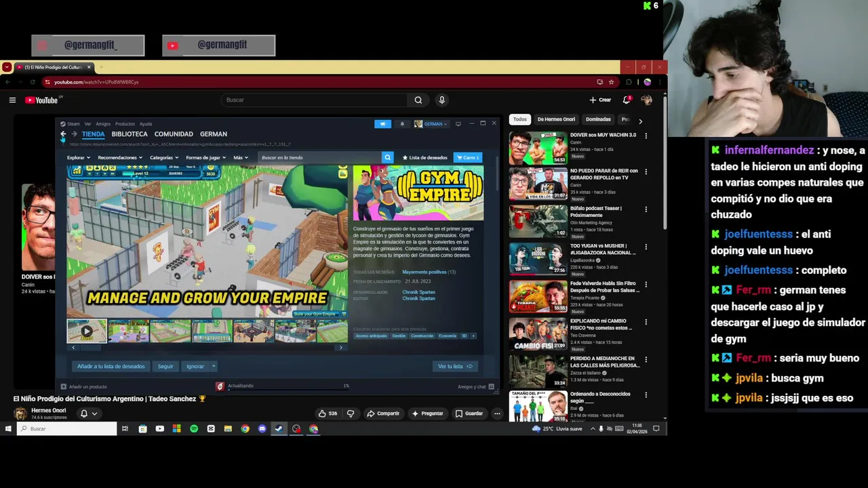Open the Productos menu in Steam
The height and width of the screenshot is (488, 868).
(125, 124)
